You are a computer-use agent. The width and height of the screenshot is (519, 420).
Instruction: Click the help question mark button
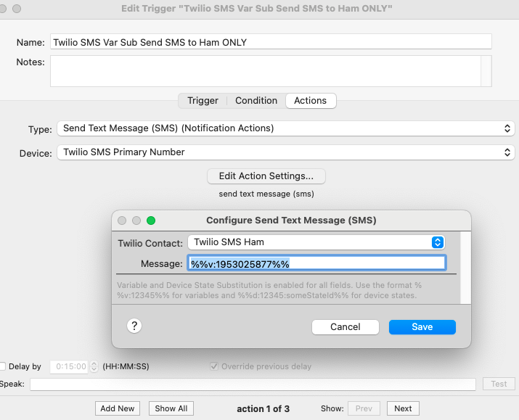tap(134, 326)
